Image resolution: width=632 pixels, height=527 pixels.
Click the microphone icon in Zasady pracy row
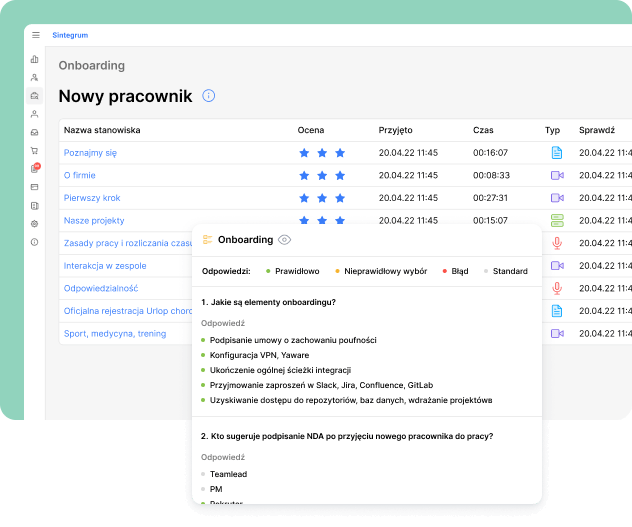pyautogui.click(x=557, y=243)
